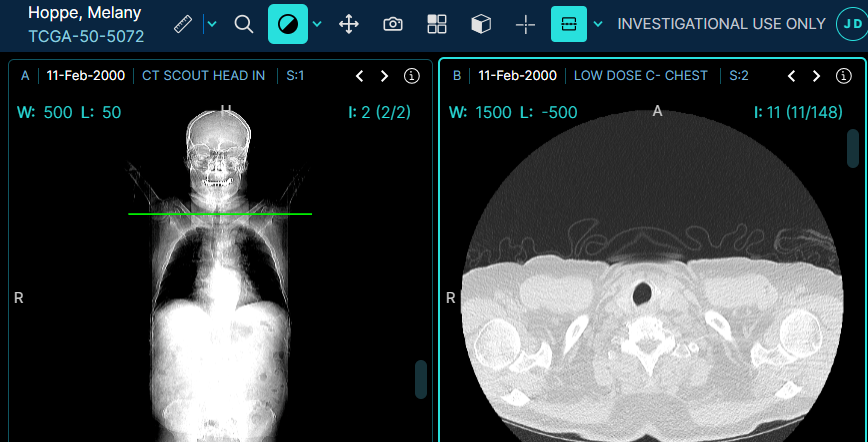The width and height of the screenshot is (868, 442).
Task: Click the anterior A orientation marker in viewport B
Action: [x=657, y=111]
